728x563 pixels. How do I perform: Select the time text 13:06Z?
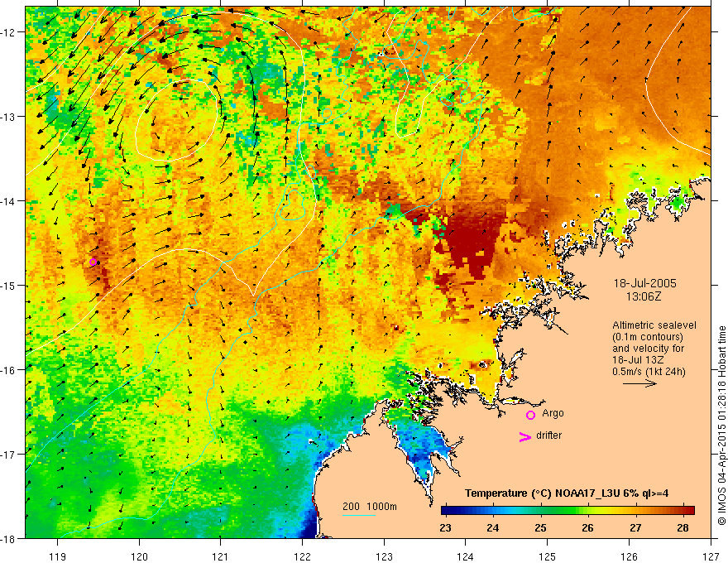coord(644,296)
